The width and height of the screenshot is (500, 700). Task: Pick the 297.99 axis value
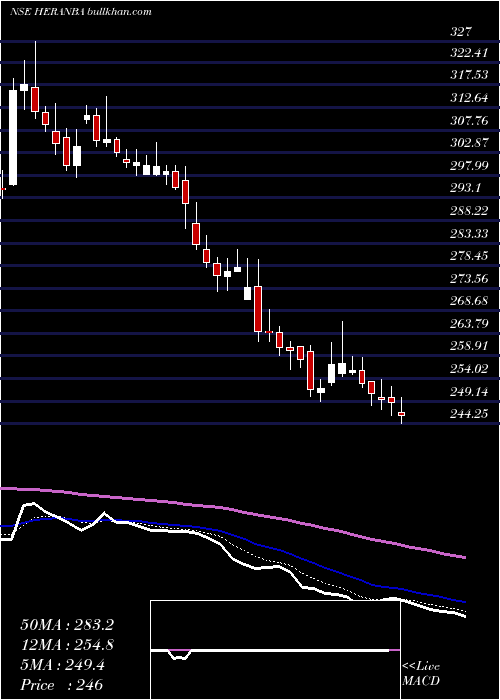pos(469,166)
